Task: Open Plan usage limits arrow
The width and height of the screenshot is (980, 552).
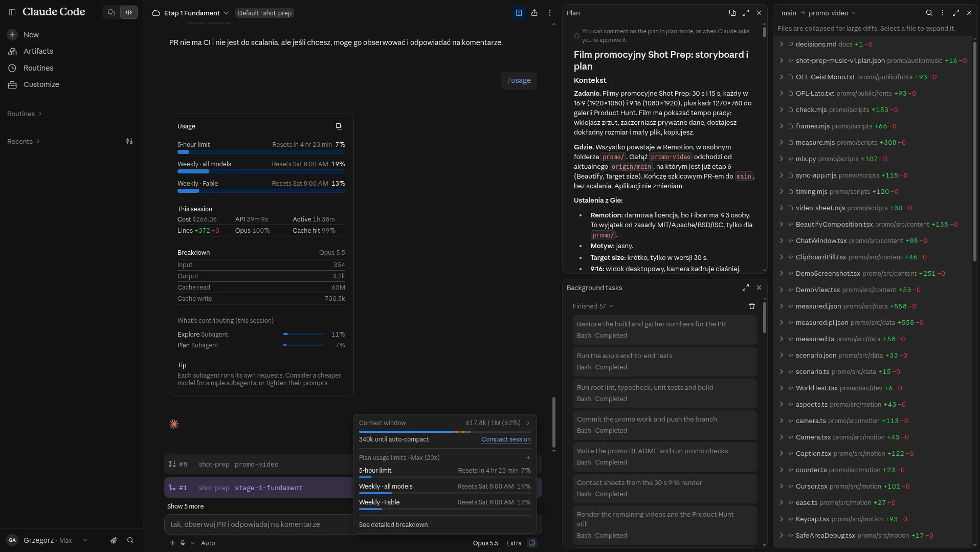Action: [528, 458]
